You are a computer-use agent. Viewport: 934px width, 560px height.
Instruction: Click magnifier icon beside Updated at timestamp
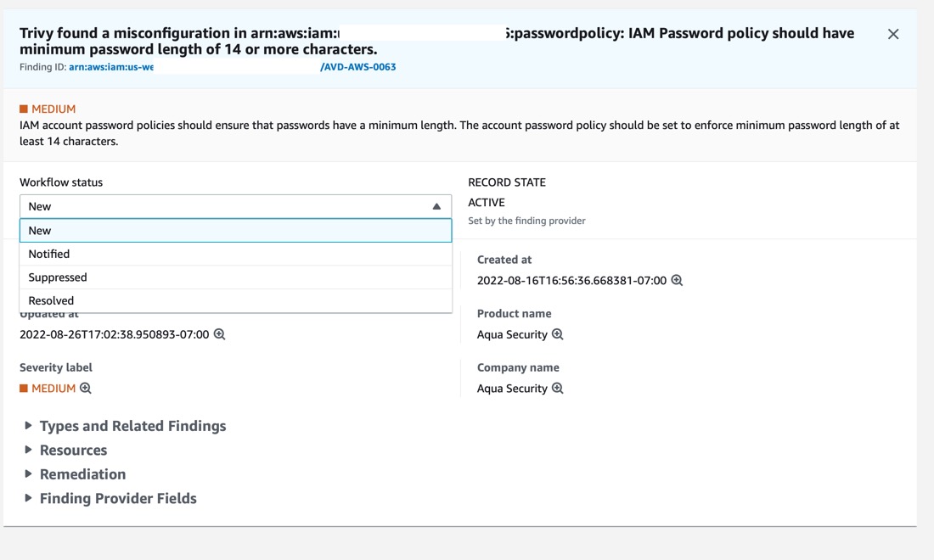219,334
